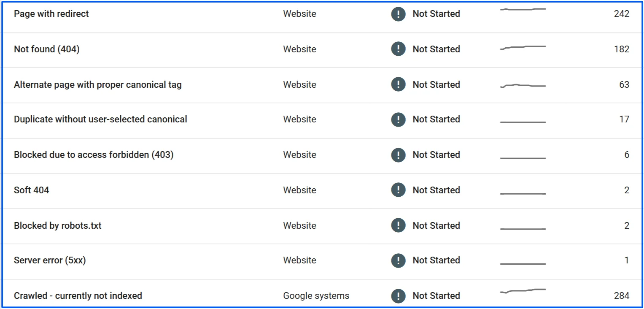Image resolution: width=644 pixels, height=309 pixels.
Task: Click the trend sparkline for Not found (404)
Action: (523, 47)
